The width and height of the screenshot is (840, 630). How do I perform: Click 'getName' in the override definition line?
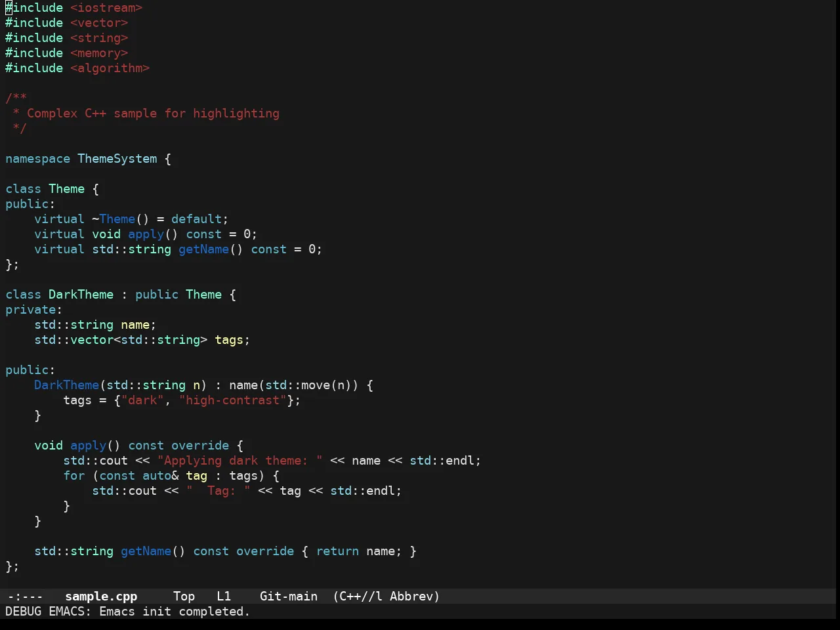(x=146, y=551)
